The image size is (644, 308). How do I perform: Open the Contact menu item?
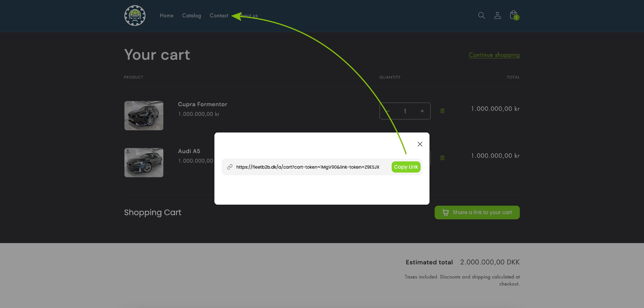219,16
